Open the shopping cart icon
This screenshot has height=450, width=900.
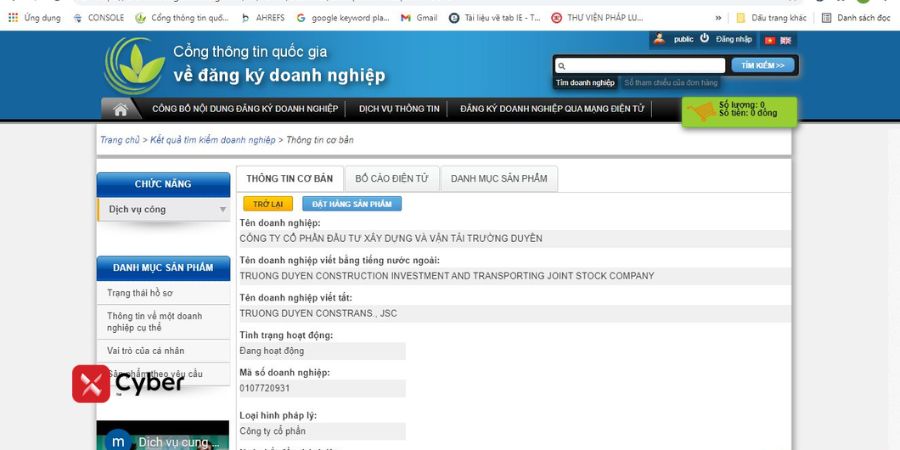(x=701, y=111)
